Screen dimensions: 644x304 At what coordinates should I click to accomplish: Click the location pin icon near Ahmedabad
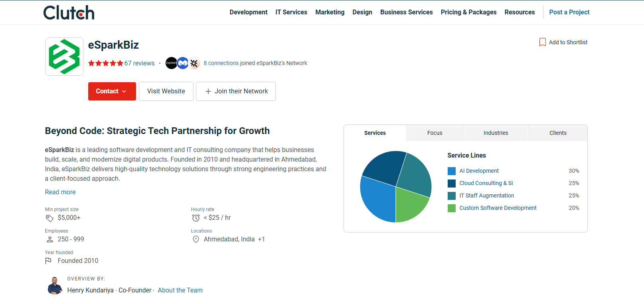click(x=196, y=239)
